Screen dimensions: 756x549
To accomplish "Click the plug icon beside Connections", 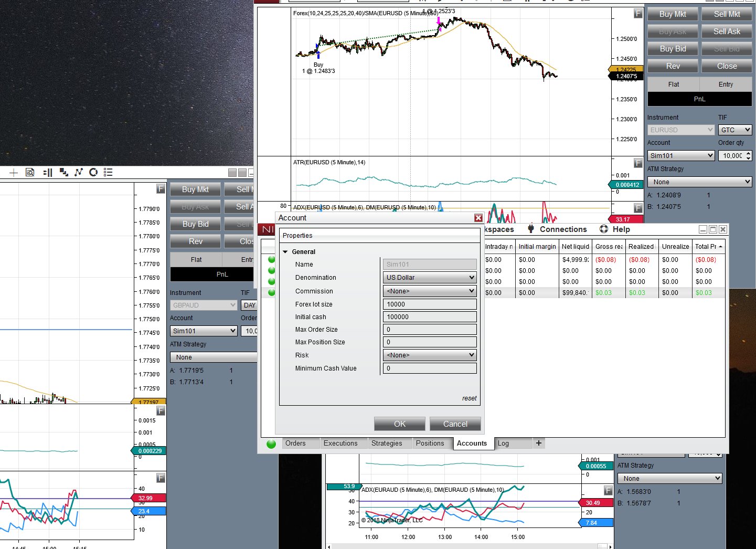I will (531, 229).
